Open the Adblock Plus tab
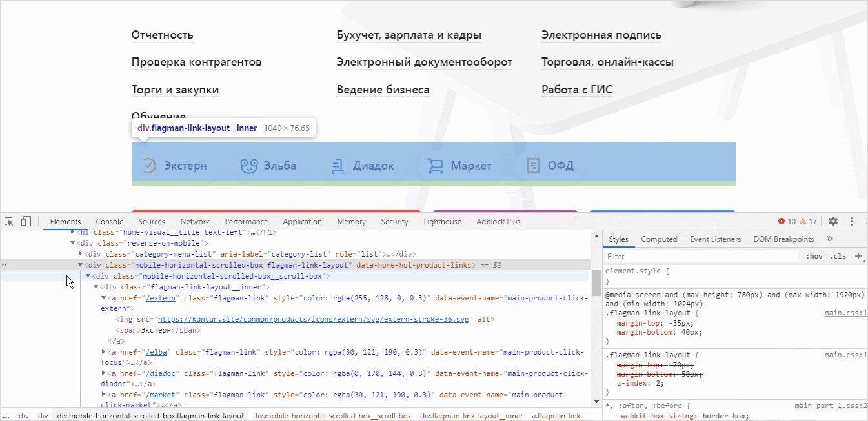This screenshot has width=868, height=421. [498, 221]
